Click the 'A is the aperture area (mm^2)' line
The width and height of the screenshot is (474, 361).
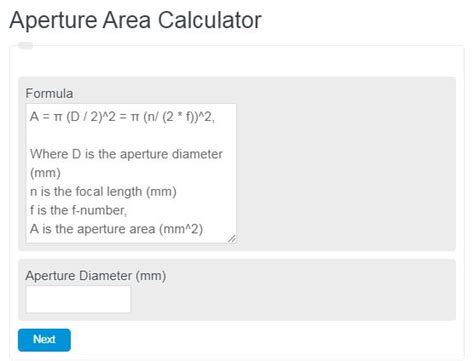pos(116,229)
